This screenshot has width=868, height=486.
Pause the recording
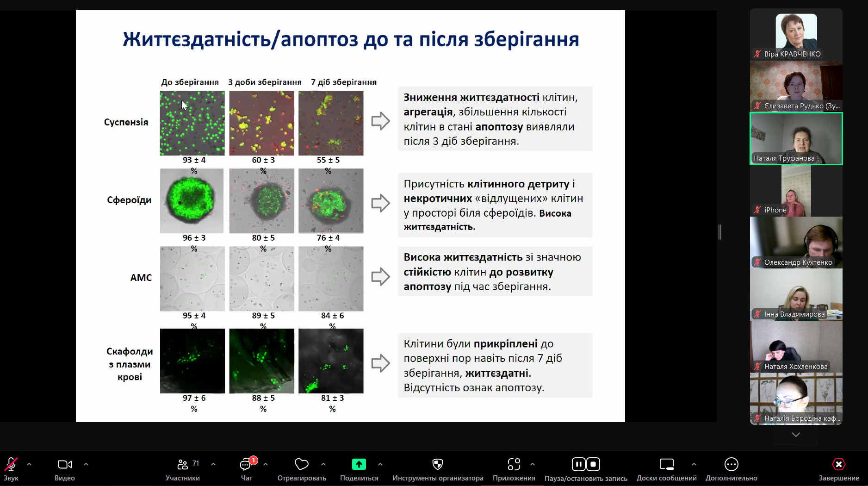(x=578, y=464)
